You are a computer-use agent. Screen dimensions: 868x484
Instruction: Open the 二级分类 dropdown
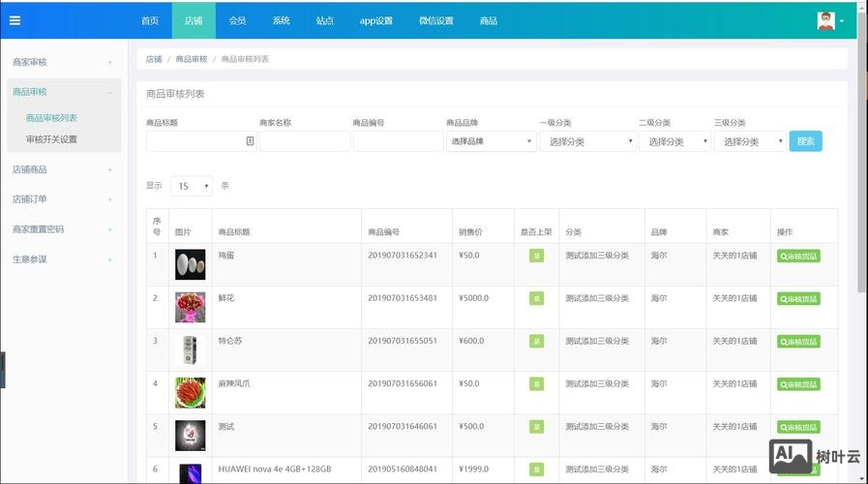(674, 141)
